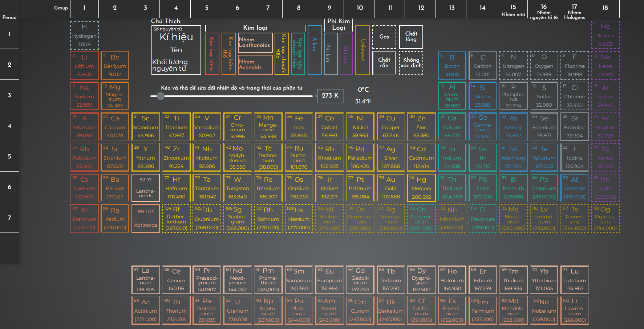Select the "Nhóm Actinoids" legend swatch

coord(255,65)
